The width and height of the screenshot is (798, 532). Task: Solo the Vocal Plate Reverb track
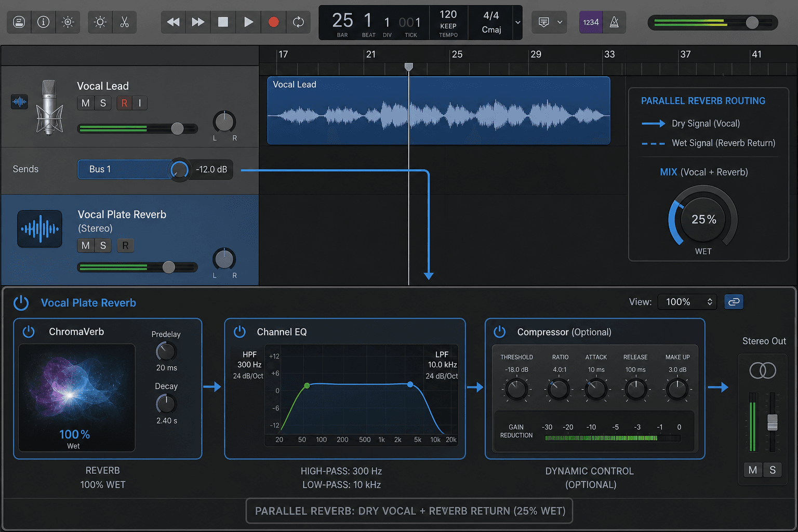coord(103,245)
